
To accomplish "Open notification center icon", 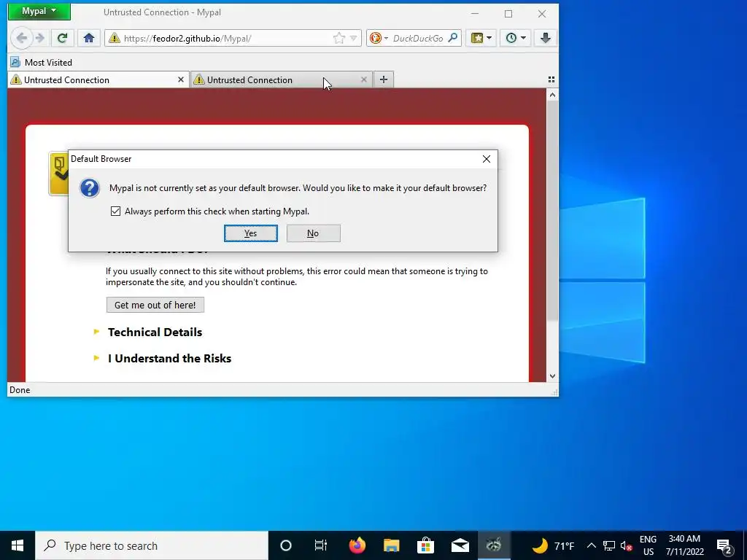I will tap(724, 545).
